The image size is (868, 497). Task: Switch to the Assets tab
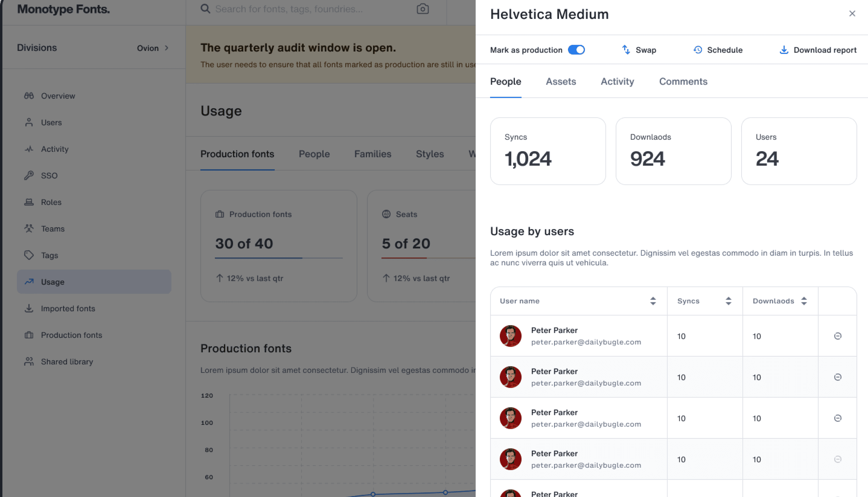point(561,82)
